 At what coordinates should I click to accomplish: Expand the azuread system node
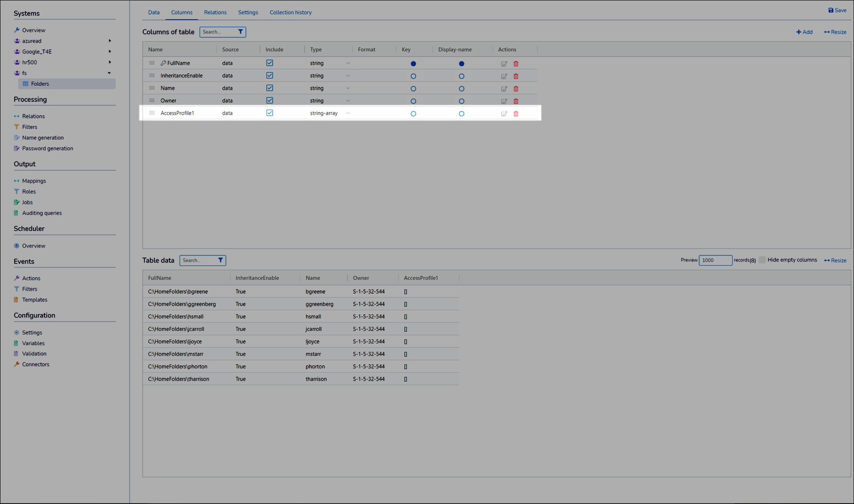click(x=109, y=41)
